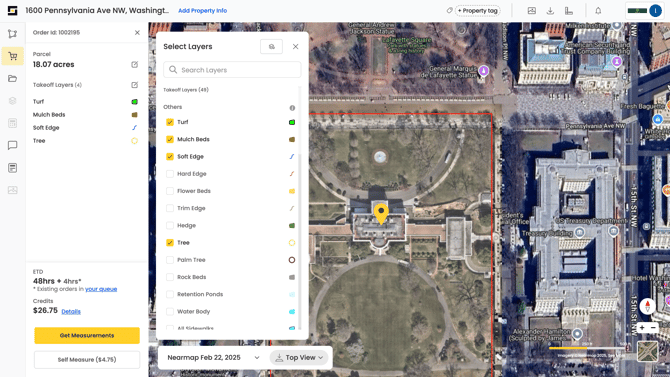
Task: Click the Self Measure ($4.75) button
Action: click(87, 359)
